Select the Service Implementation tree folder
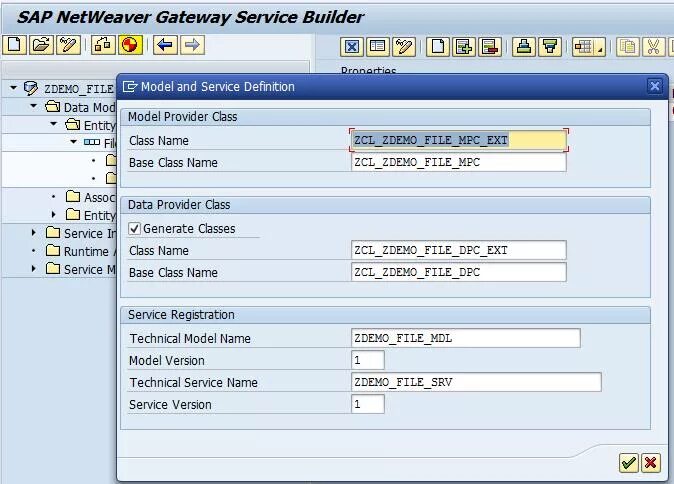Image resolution: width=674 pixels, height=484 pixels. [x=89, y=233]
